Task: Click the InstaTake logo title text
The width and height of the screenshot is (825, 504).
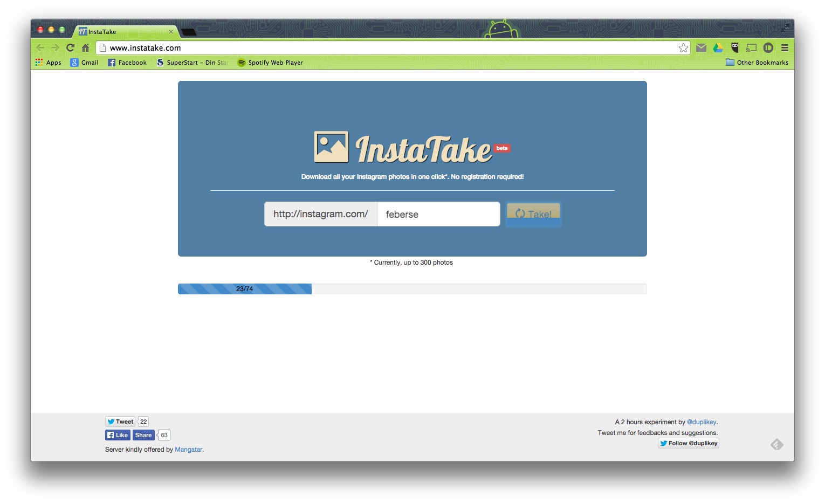Action: click(x=424, y=149)
